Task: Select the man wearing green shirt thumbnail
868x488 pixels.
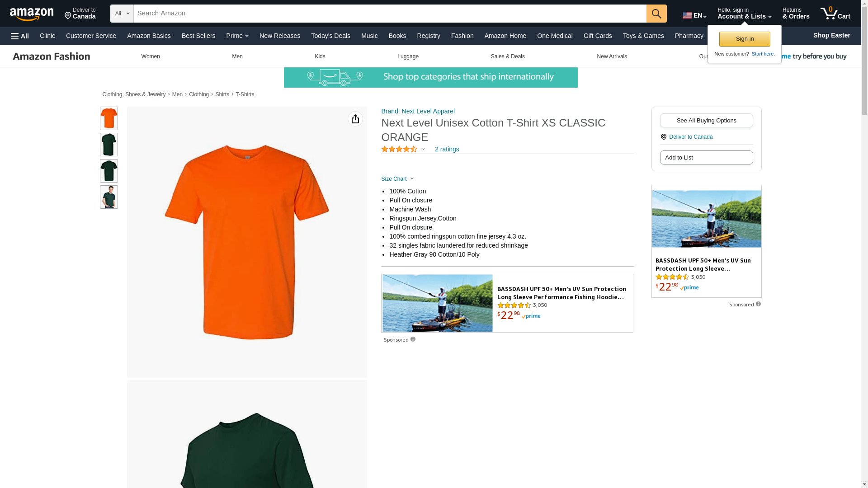Action: (108, 197)
